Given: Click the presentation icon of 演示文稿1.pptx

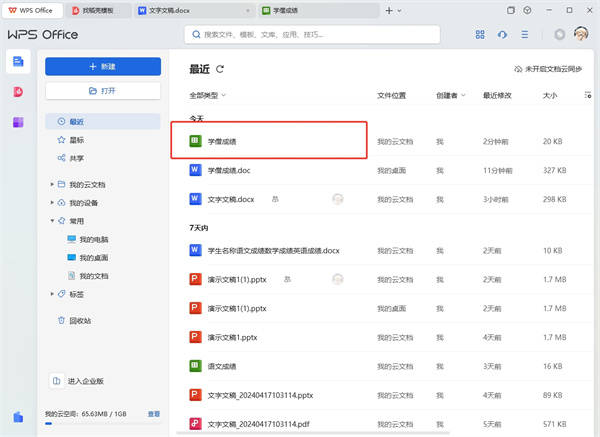Looking at the screenshot, I should tap(195, 337).
